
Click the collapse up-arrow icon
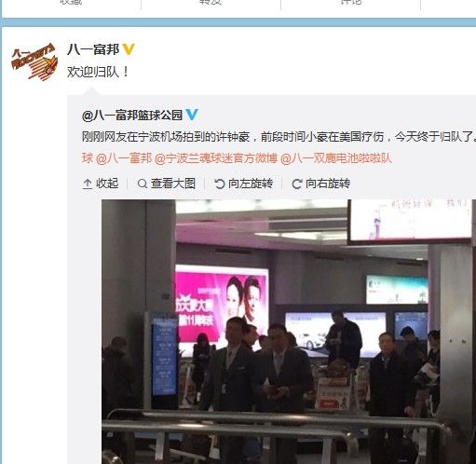(88, 184)
